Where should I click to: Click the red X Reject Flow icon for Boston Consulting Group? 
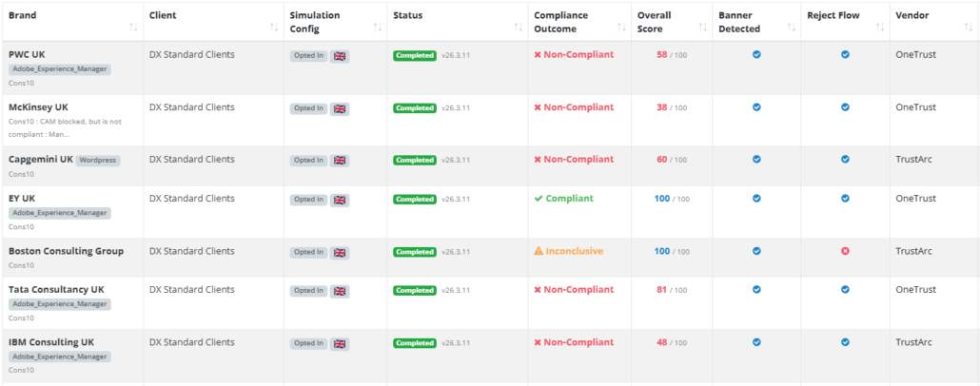pyautogui.click(x=845, y=251)
